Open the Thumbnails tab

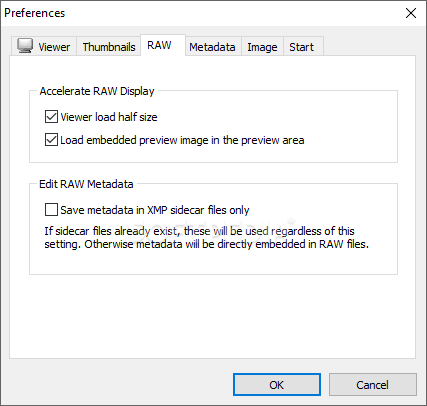tap(109, 46)
